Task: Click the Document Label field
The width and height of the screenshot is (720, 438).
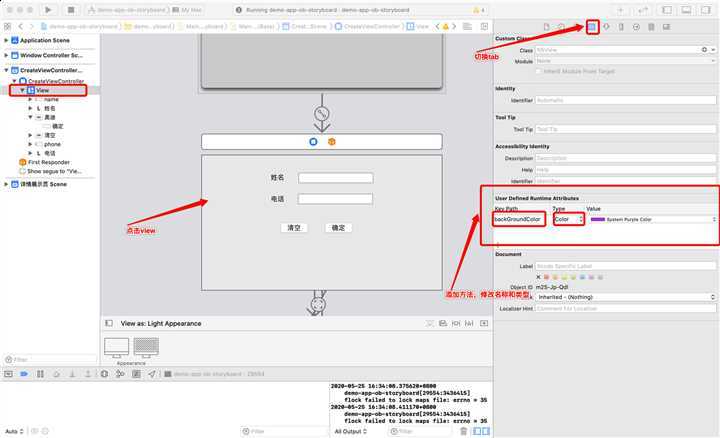Action: click(x=625, y=266)
